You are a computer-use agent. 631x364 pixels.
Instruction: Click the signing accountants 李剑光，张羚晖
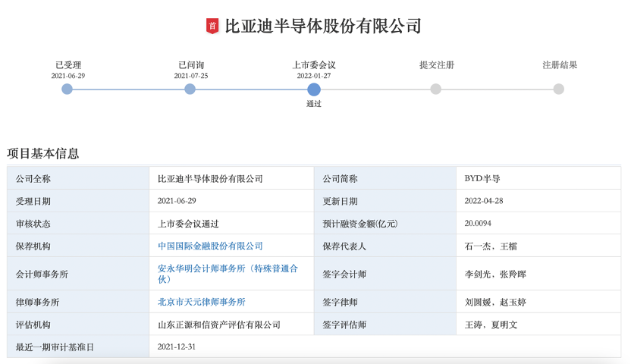[x=495, y=274]
